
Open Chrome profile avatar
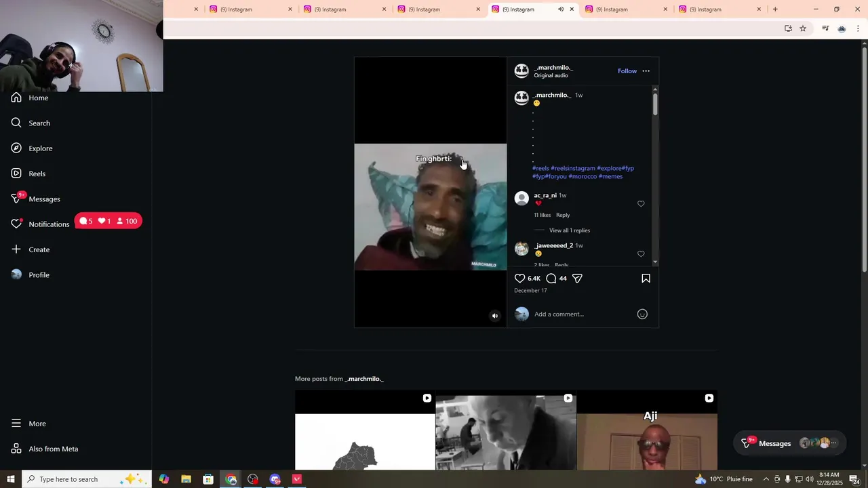pyautogui.click(x=842, y=28)
